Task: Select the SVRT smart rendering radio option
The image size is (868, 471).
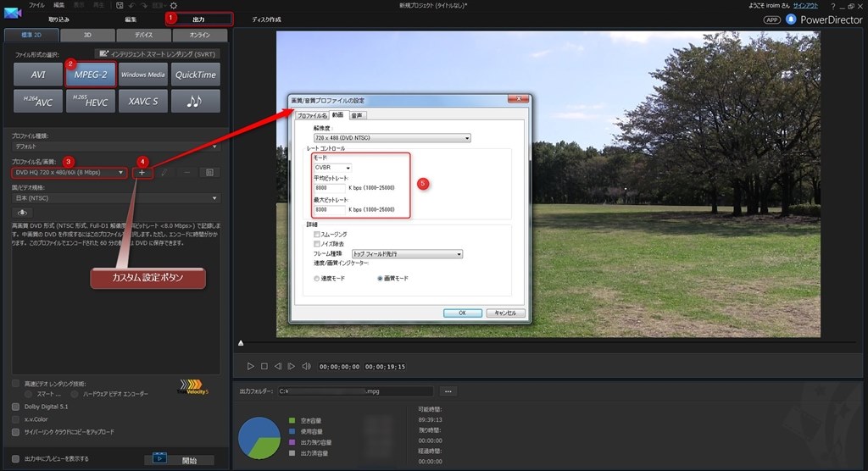Action: 28,394
